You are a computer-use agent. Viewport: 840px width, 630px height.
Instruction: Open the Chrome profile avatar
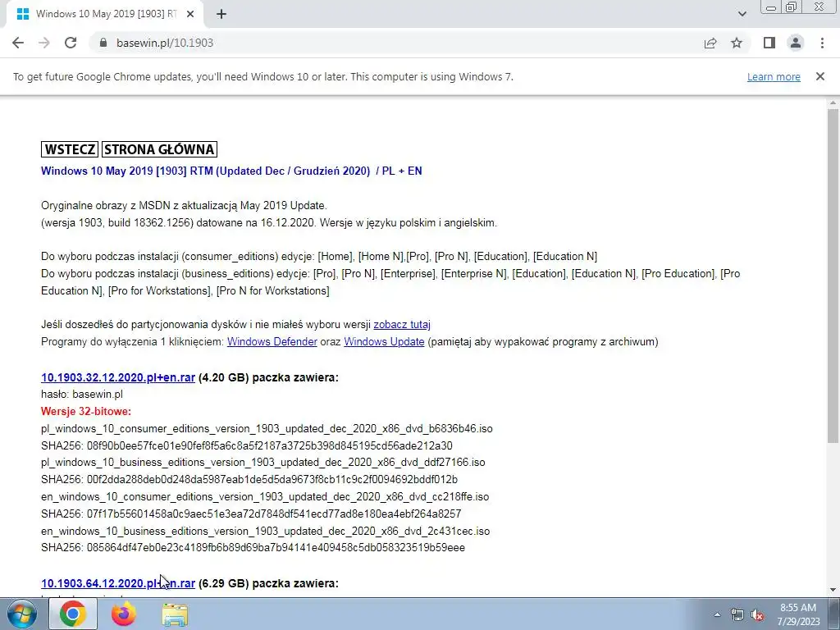click(796, 43)
